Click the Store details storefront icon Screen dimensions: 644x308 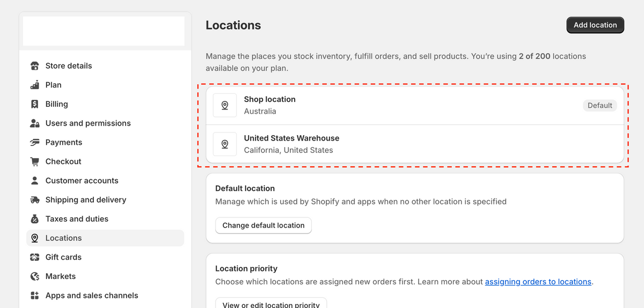tap(35, 66)
